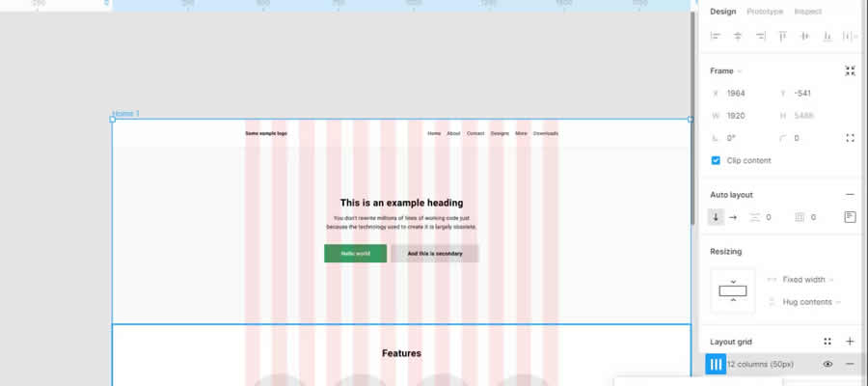Image resolution: width=868 pixels, height=386 pixels.
Task: Select vertical auto layout direction
Action: pyautogui.click(x=716, y=217)
